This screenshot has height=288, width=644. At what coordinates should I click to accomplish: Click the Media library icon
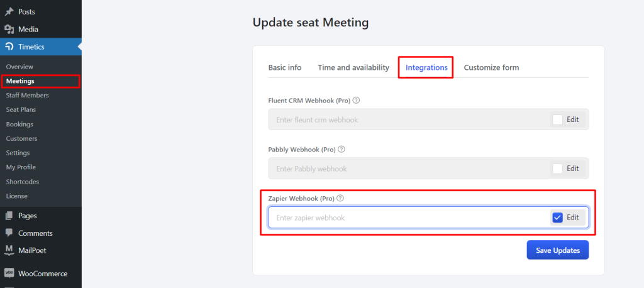pos(9,30)
